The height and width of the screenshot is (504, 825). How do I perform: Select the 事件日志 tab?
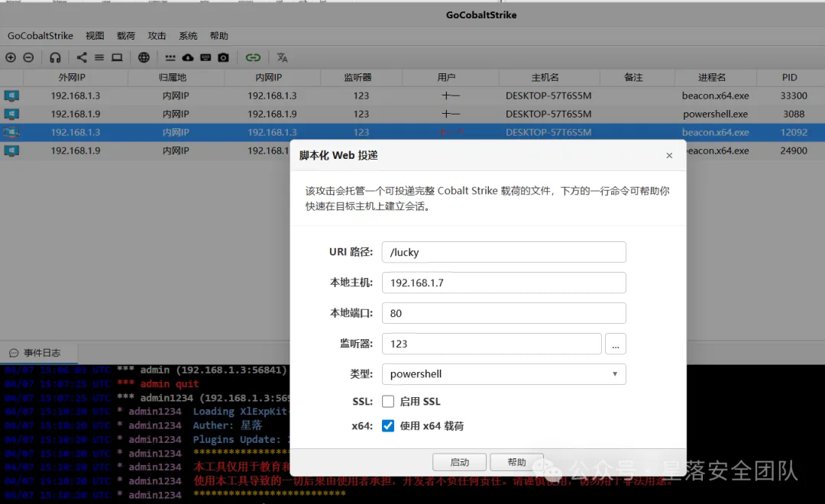39,353
